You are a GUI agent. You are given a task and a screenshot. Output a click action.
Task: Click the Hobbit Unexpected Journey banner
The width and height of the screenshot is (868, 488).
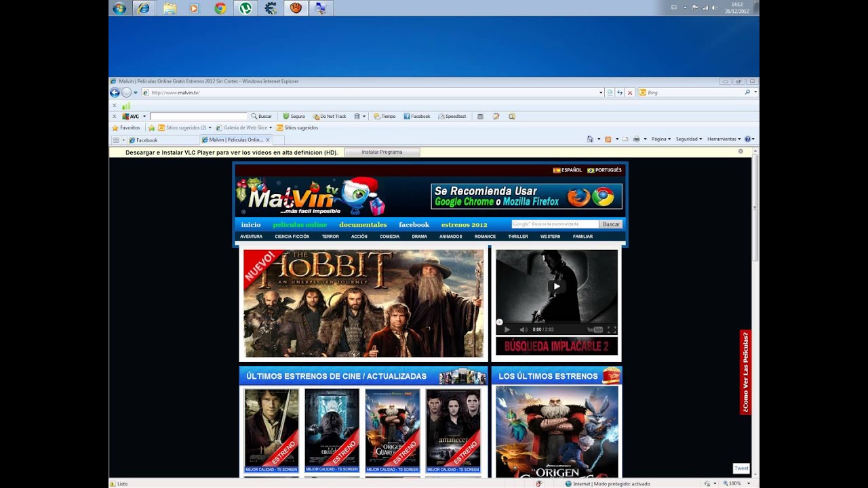[x=363, y=304]
